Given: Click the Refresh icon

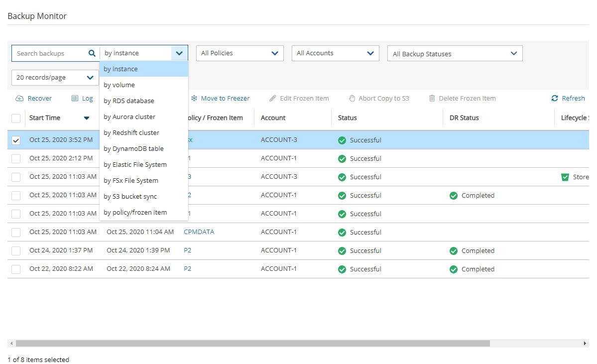Looking at the screenshot, I should 555,99.
